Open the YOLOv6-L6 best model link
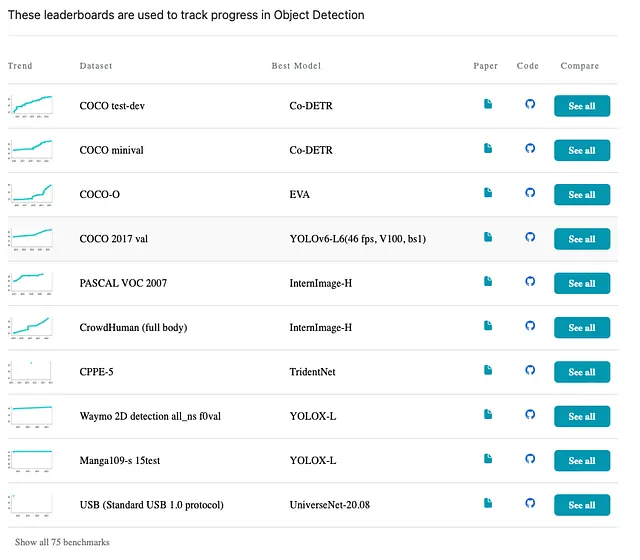Image resolution: width=640 pixels, height=560 pixels. [358, 239]
